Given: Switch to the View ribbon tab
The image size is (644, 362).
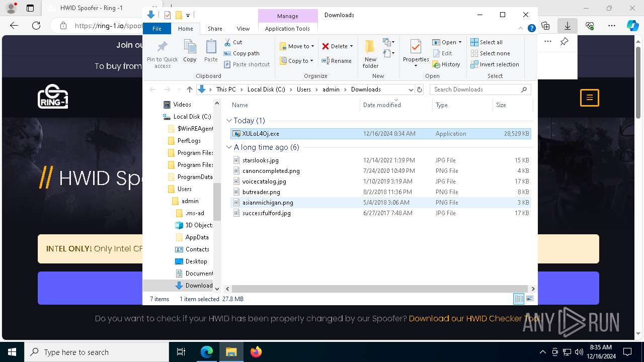Looking at the screenshot, I should (x=243, y=29).
